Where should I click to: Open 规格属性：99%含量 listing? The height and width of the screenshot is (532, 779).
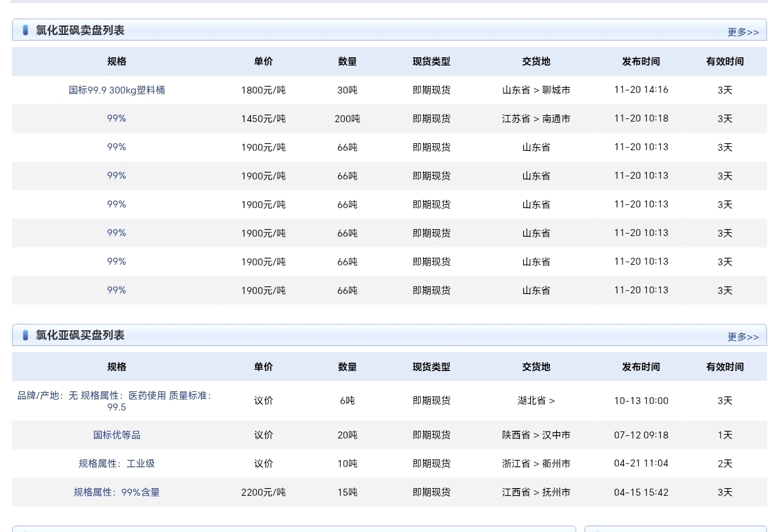tap(116, 492)
